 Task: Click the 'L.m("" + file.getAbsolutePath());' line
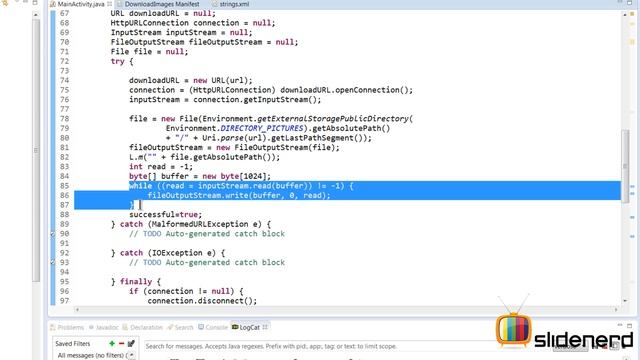click(x=204, y=157)
